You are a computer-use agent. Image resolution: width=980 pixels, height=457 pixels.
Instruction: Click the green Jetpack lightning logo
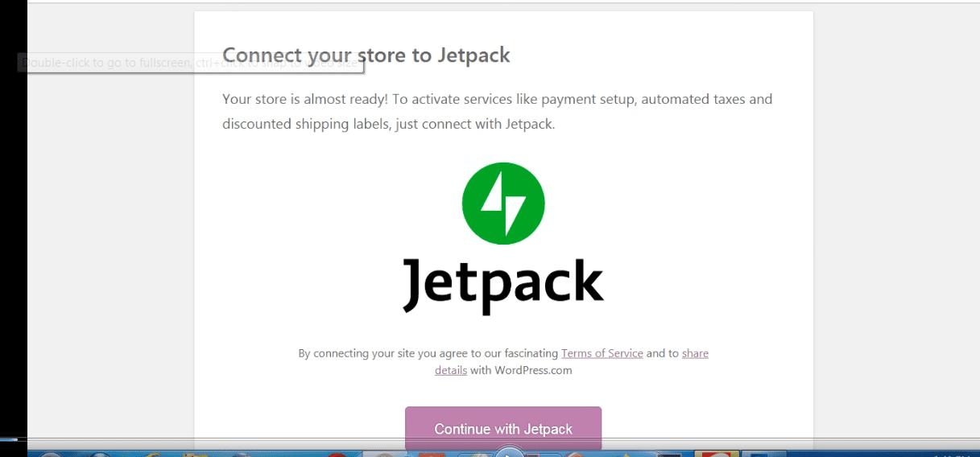tap(503, 203)
